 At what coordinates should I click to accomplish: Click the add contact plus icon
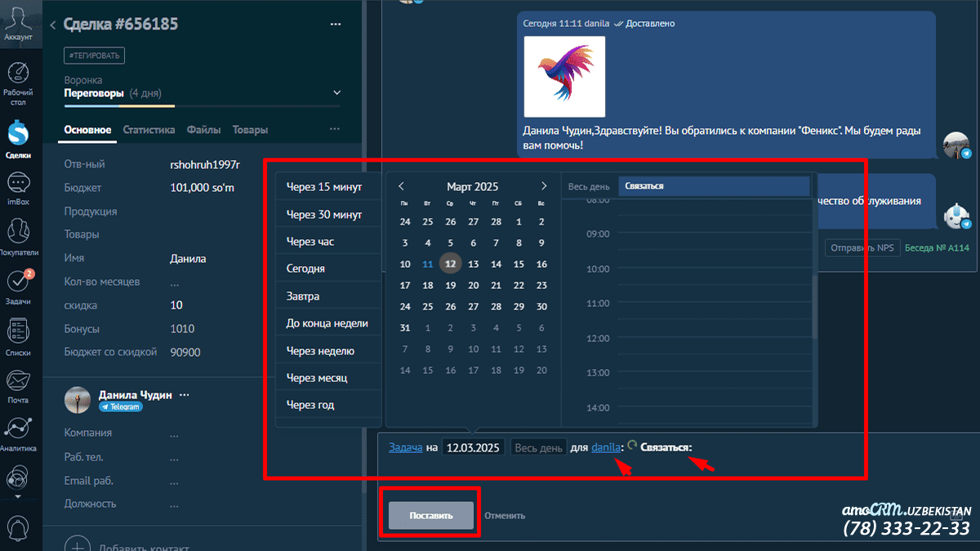(77, 546)
